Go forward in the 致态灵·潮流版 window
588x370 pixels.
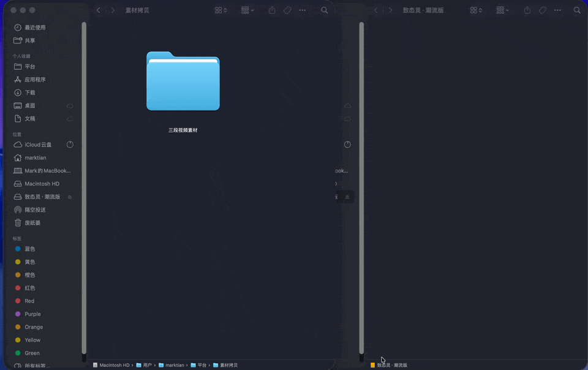(390, 10)
